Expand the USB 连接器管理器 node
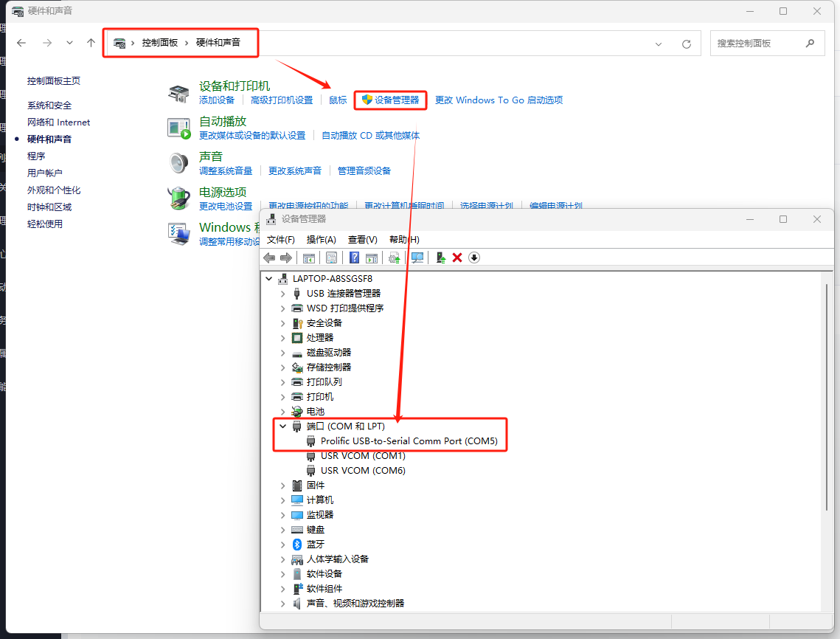 click(283, 294)
